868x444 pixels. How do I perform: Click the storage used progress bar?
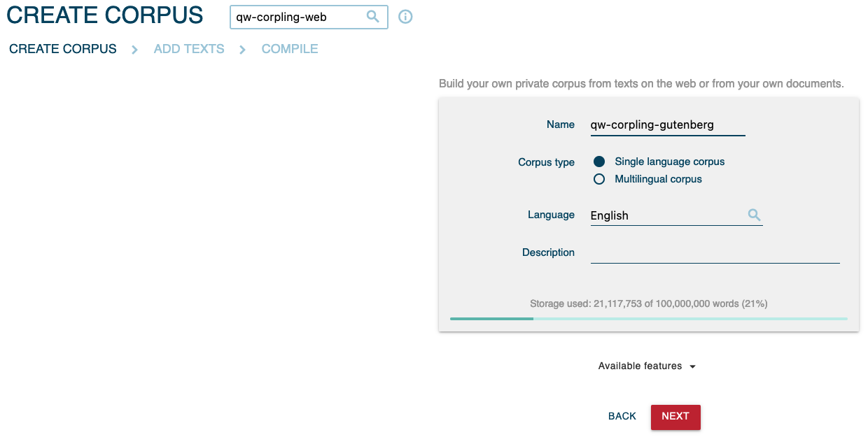[648, 319]
